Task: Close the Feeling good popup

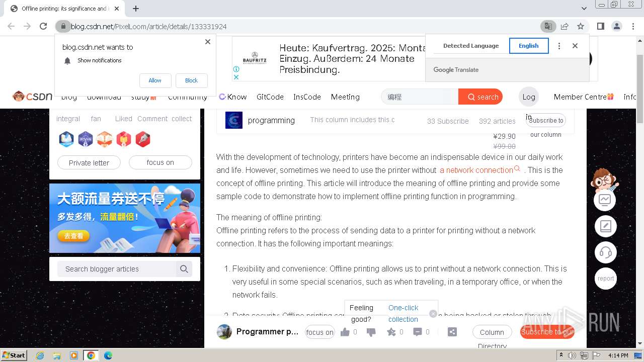Action: (x=433, y=314)
